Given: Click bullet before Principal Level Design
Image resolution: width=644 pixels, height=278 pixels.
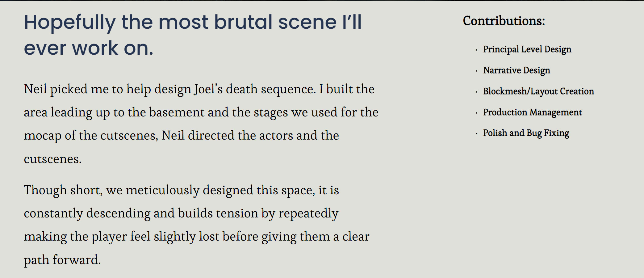Looking at the screenshot, I should pos(477,50).
